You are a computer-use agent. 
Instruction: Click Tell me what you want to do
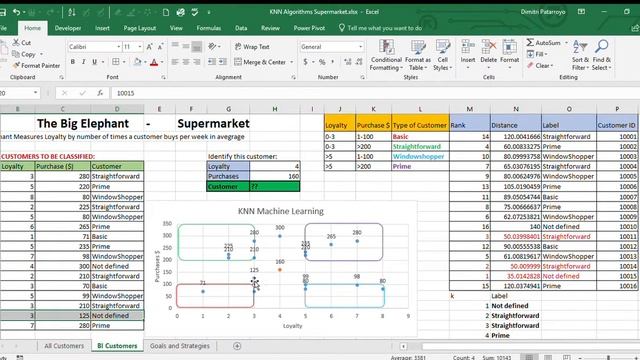(380, 28)
